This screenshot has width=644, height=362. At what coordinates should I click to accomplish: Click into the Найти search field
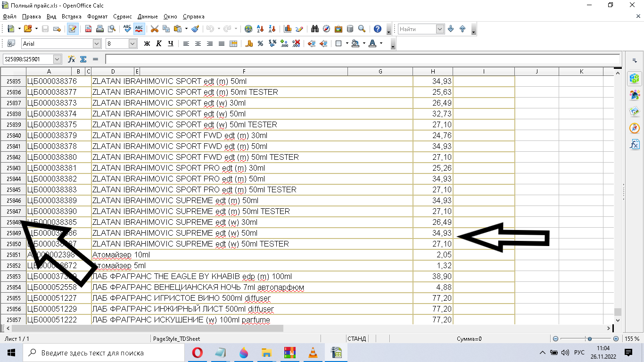[x=417, y=29]
